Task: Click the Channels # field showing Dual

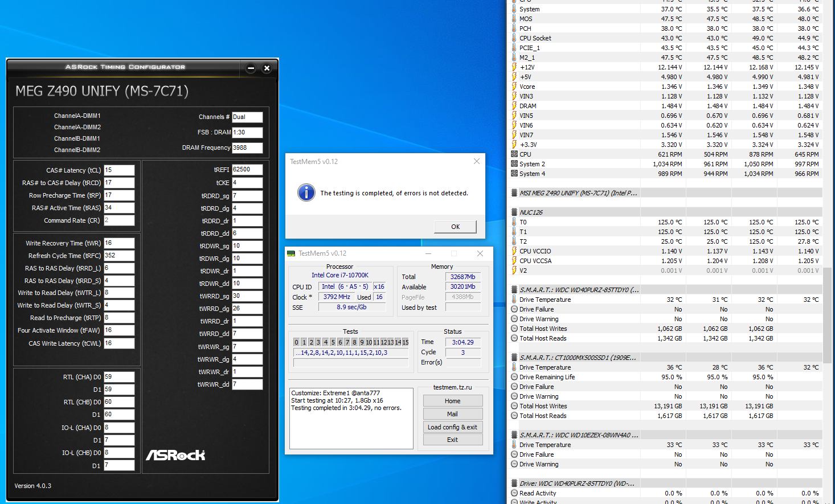Action: [247, 117]
